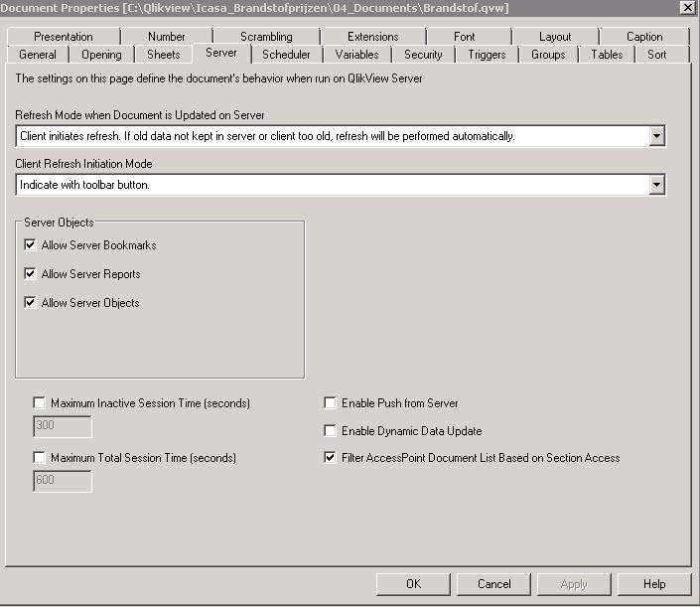Click the Cancel button

(x=493, y=584)
